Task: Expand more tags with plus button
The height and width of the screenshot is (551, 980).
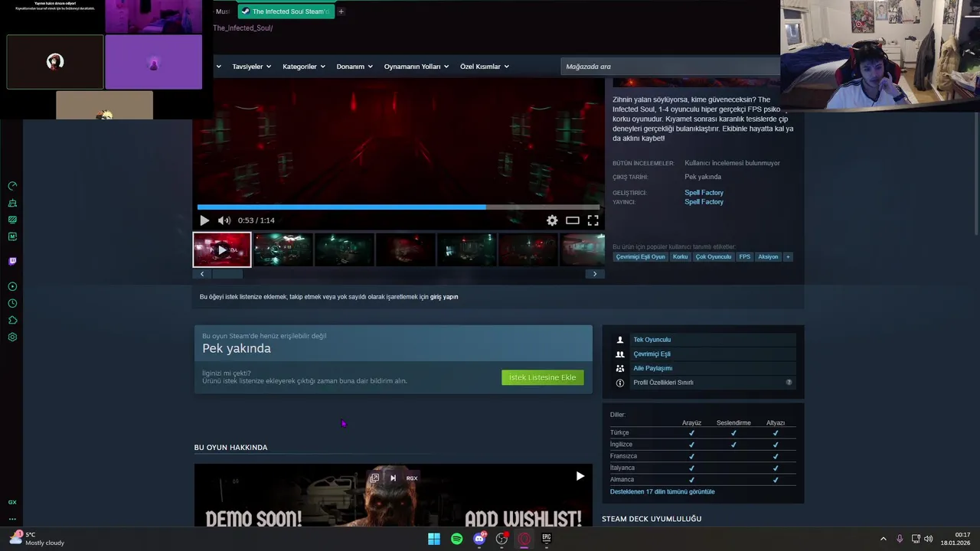Action: 788,257
